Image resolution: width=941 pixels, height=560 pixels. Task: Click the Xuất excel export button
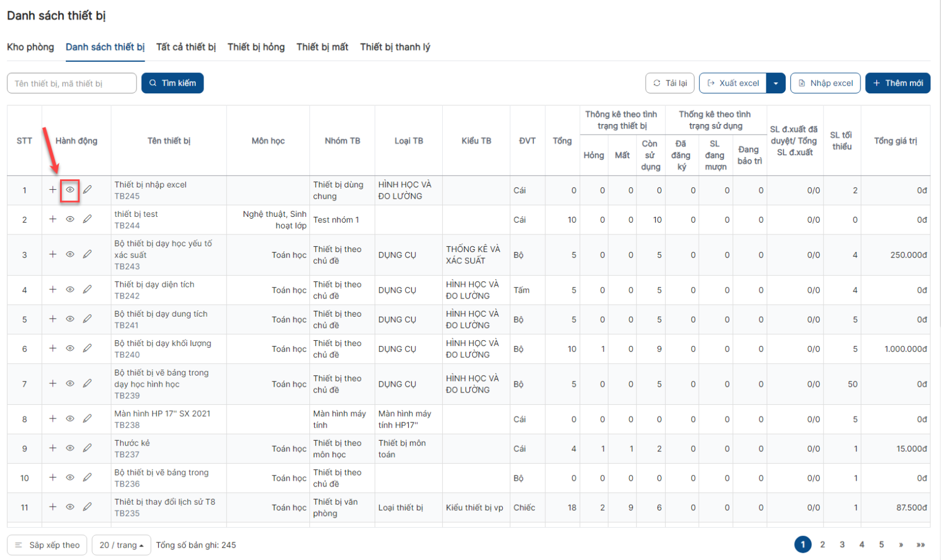coord(733,83)
